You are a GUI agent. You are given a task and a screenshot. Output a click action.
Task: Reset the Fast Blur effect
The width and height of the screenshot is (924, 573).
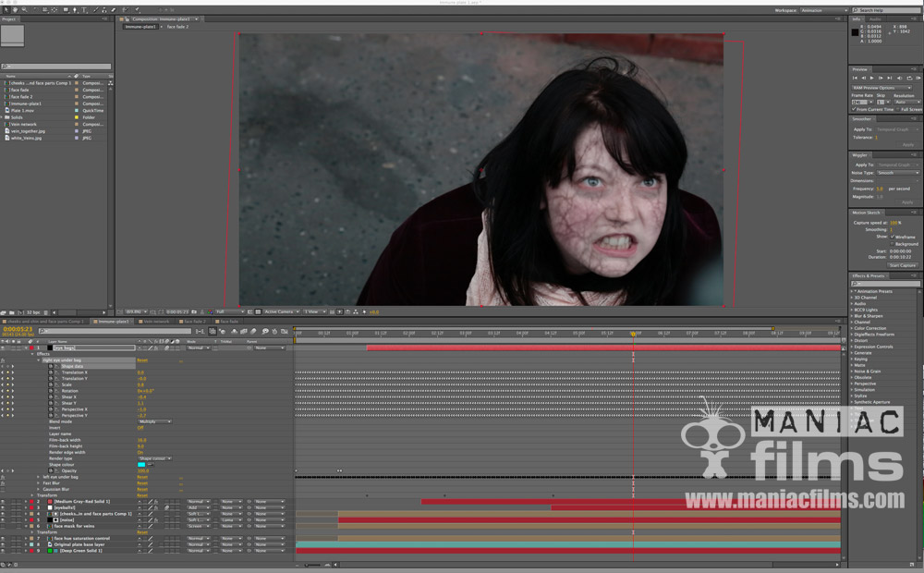pyautogui.click(x=142, y=483)
